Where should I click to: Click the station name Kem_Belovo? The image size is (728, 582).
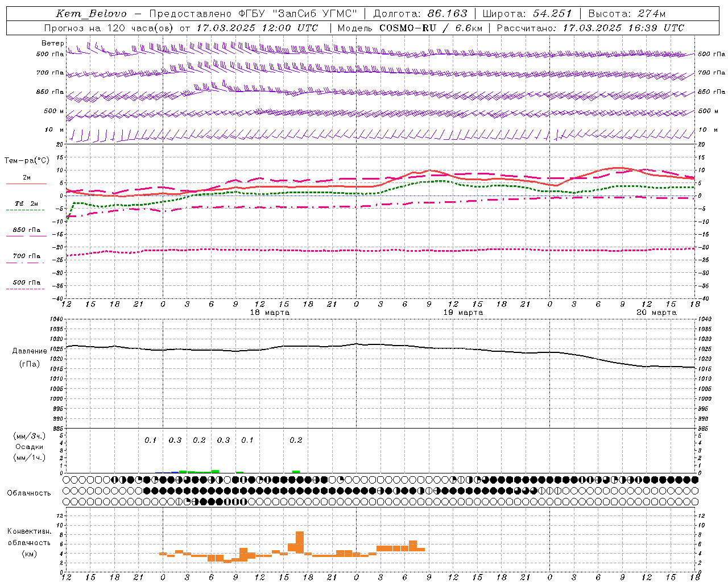click(x=92, y=14)
